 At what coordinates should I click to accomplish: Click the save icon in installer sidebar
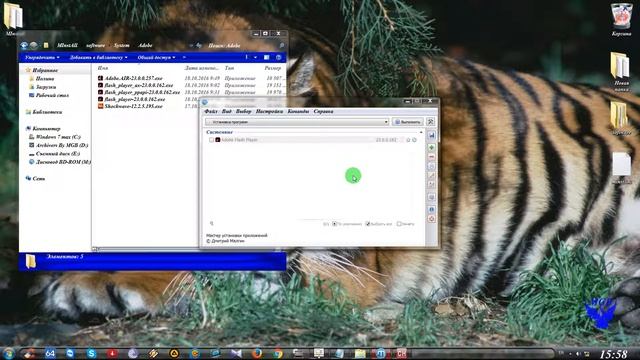(431, 136)
